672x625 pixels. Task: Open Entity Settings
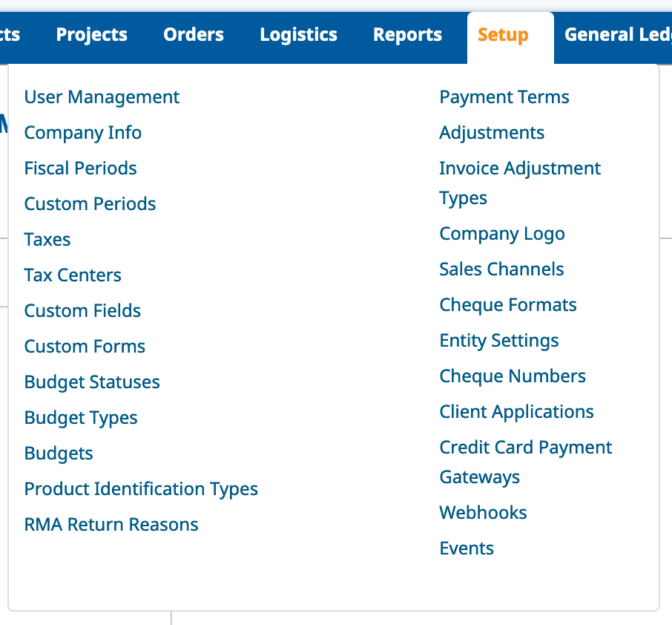tap(499, 341)
